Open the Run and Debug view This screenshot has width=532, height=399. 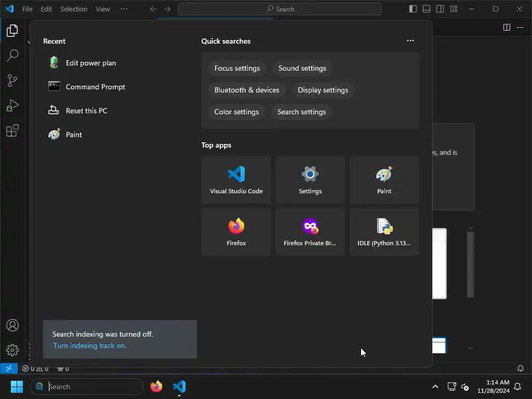(x=12, y=105)
